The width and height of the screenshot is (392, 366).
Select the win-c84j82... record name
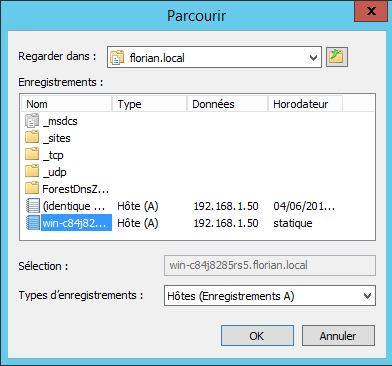[76, 223]
